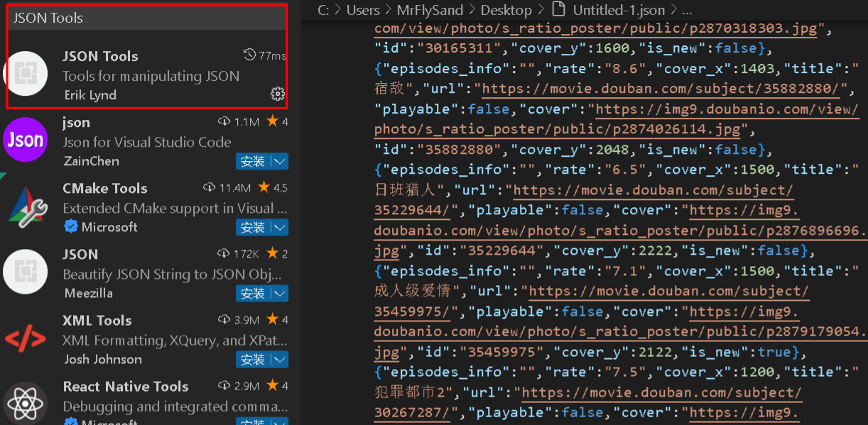Open the p2874026114.jpg cover URL link
Image resolution: width=868 pixels, height=425 pixels.
[617, 119]
